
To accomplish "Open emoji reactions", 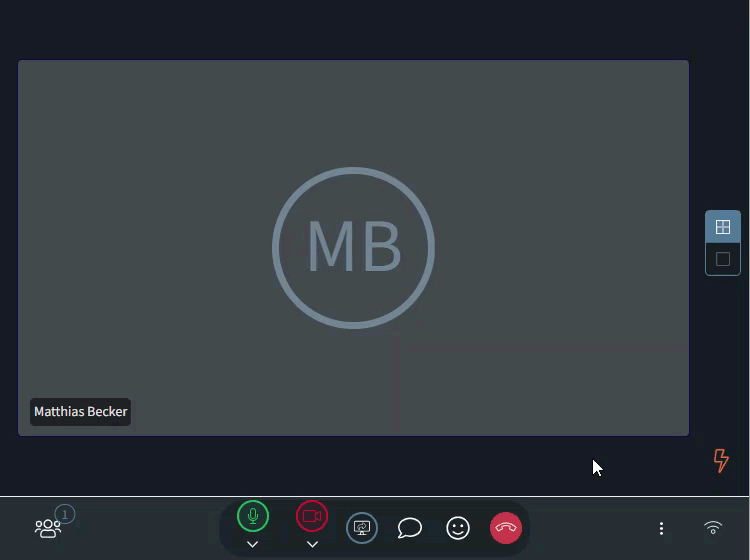I will pyautogui.click(x=458, y=528).
